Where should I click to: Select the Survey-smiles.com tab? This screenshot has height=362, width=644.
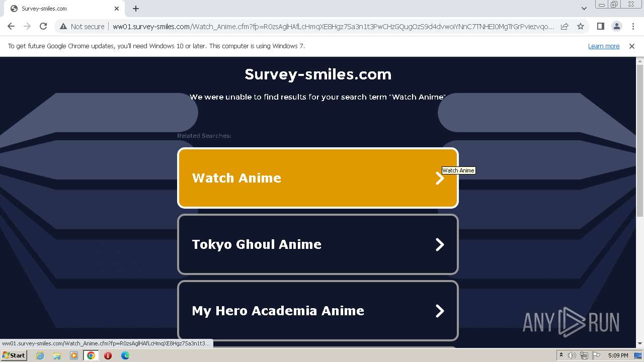(x=64, y=9)
